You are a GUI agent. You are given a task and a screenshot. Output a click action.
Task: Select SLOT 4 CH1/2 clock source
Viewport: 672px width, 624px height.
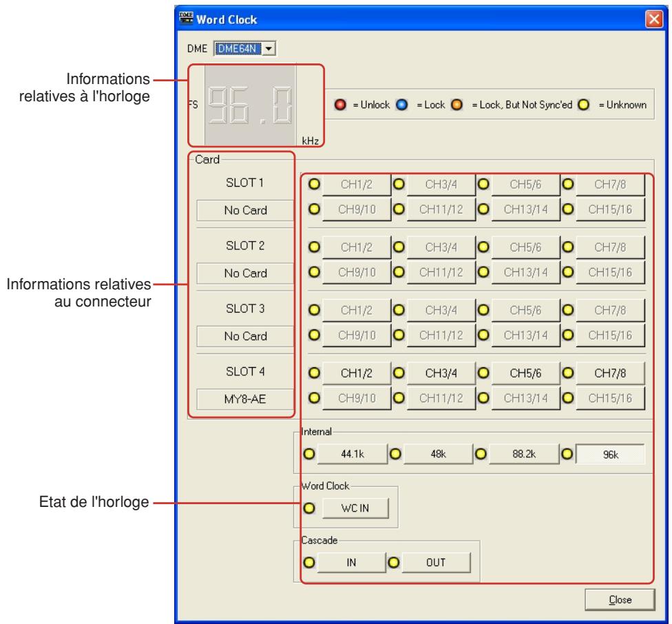pyautogui.click(x=357, y=373)
